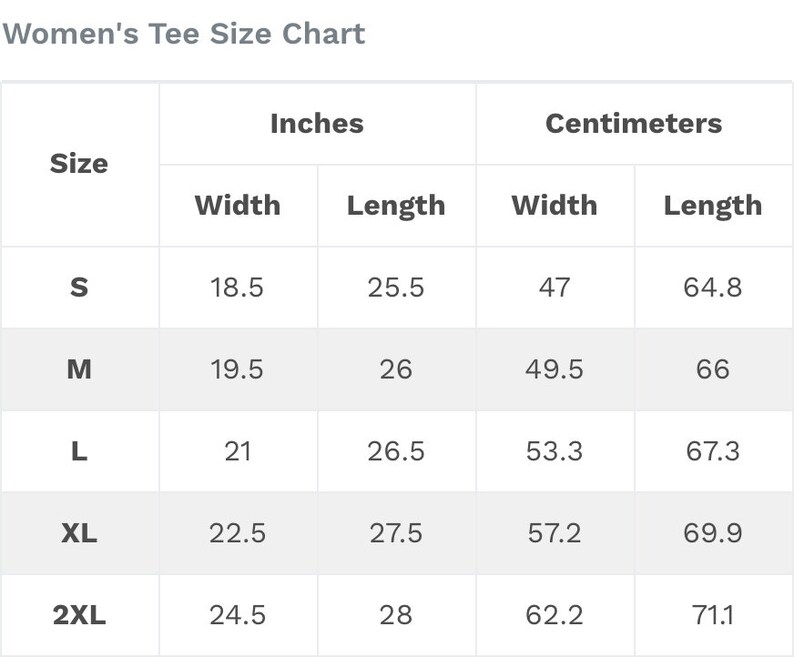Click the L size row label

click(80, 451)
